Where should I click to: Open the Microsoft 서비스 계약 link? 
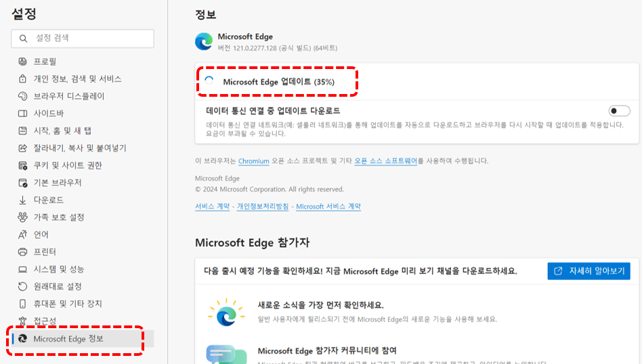click(x=328, y=206)
